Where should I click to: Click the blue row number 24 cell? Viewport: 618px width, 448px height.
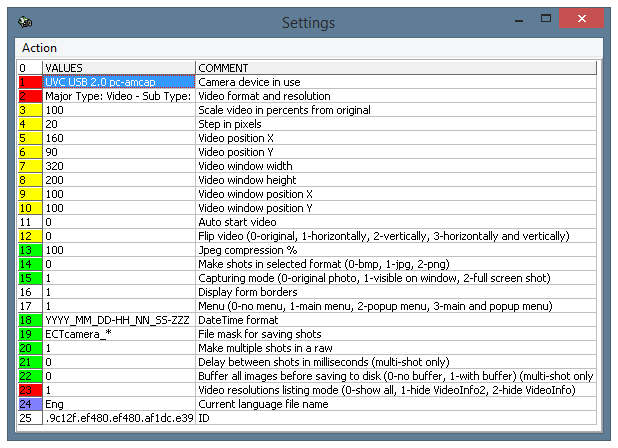30,404
